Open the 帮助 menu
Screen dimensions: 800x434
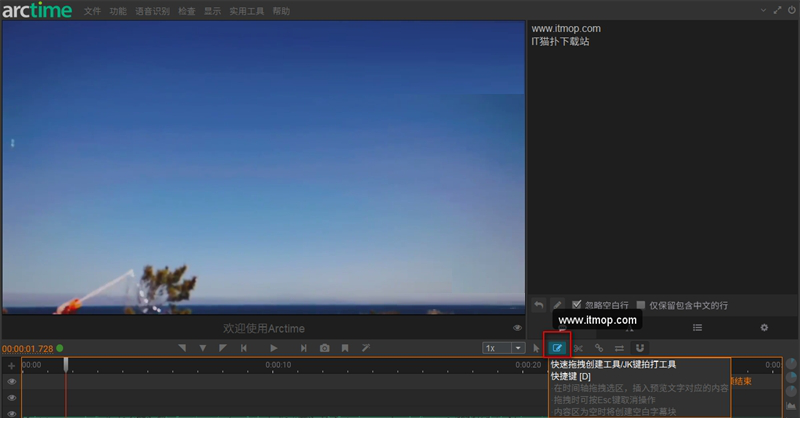click(x=281, y=11)
